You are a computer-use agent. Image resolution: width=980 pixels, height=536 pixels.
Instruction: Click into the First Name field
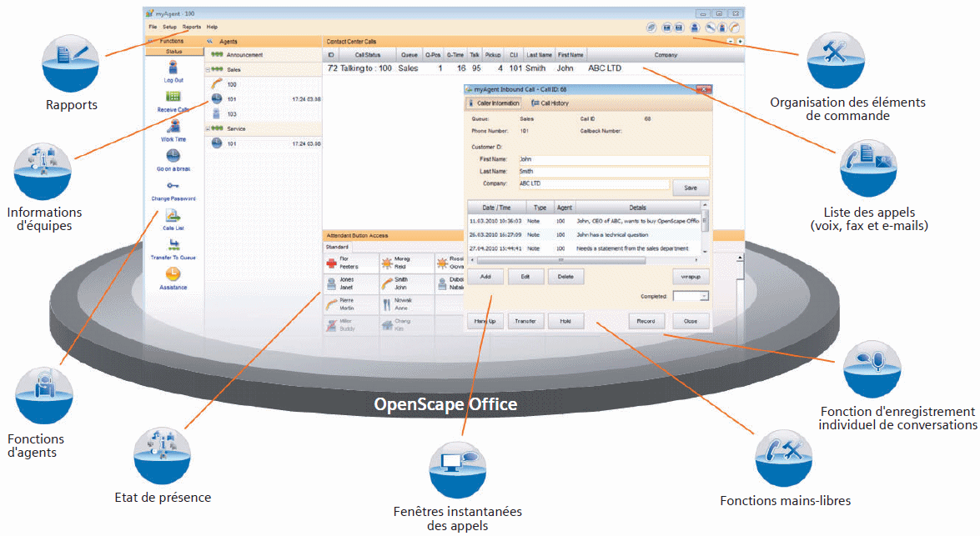point(614,159)
